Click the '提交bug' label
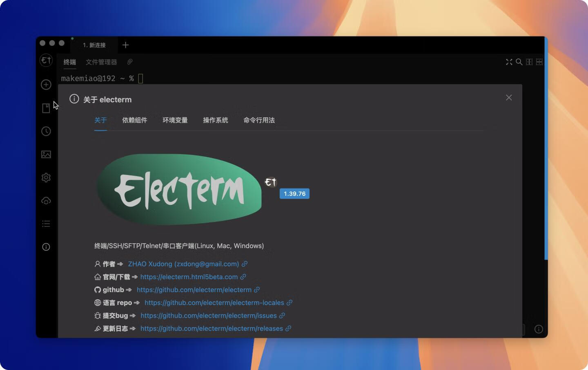Screen dimensions: 588x370 pyautogui.click(x=115, y=316)
